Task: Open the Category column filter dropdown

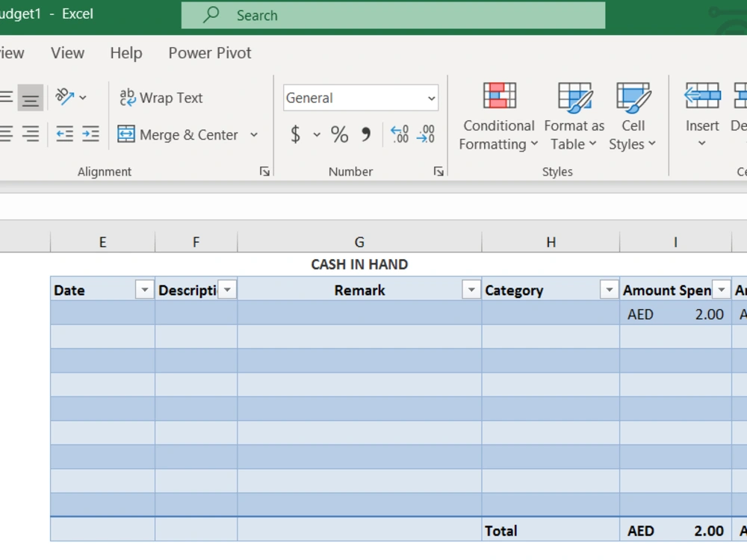Action: pyautogui.click(x=609, y=290)
